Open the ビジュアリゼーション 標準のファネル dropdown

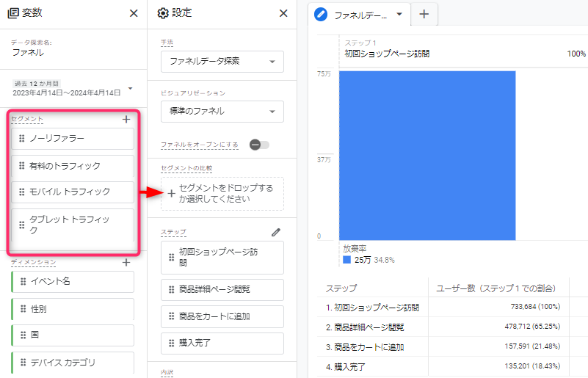(222, 112)
